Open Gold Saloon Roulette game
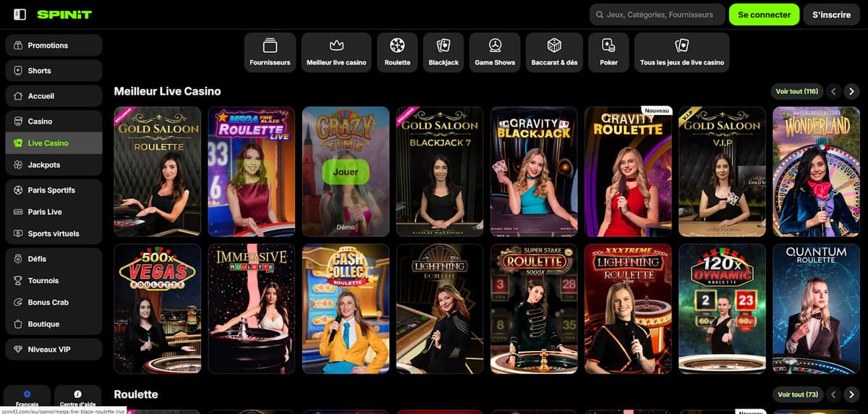This screenshot has width=868, height=414. coord(158,172)
